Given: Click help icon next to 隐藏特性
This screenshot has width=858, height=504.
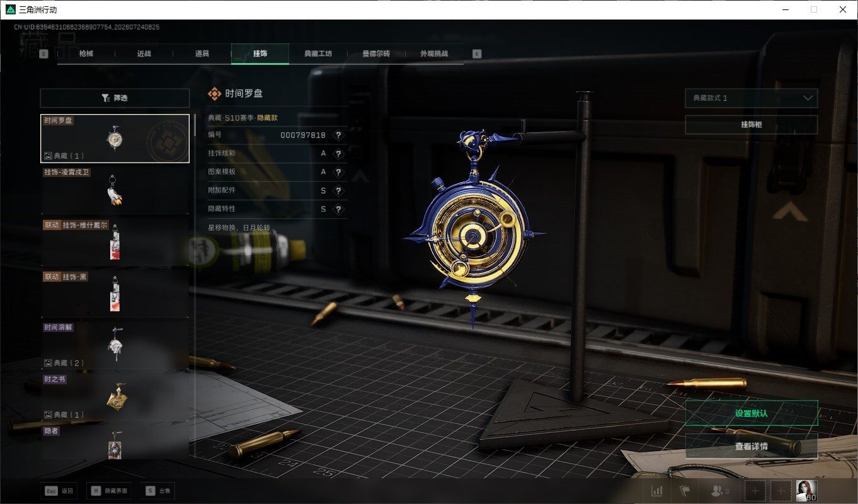Looking at the screenshot, I should pos(338,209).
